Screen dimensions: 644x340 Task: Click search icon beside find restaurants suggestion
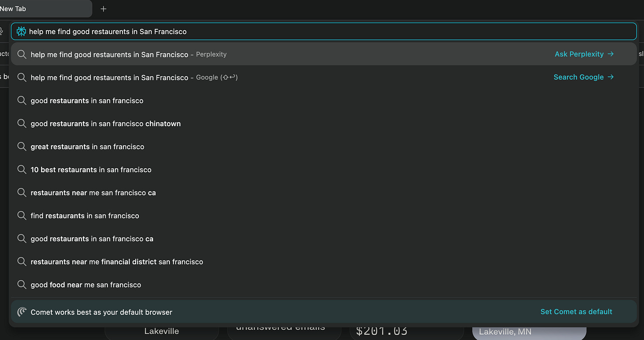point(22,216)
